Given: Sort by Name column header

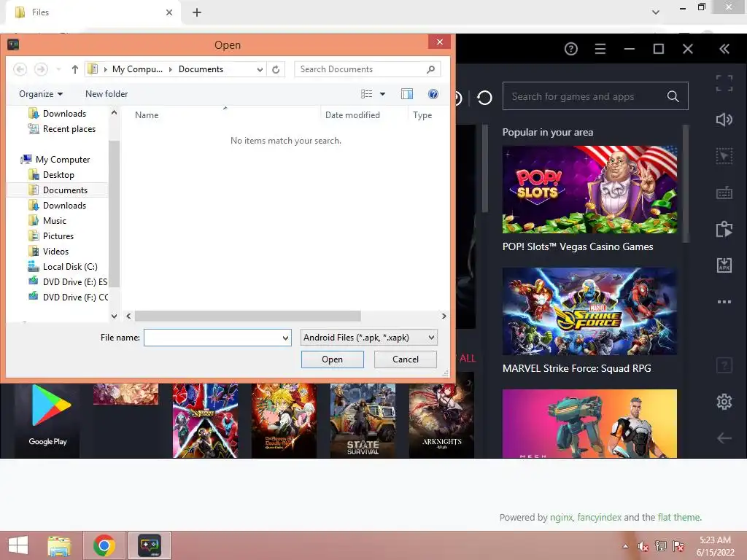Looking at the screenshot, I should 146,115.
